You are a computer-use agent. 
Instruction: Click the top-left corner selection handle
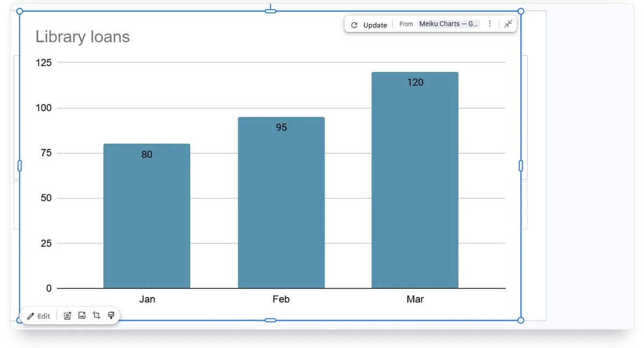point(20,11)
